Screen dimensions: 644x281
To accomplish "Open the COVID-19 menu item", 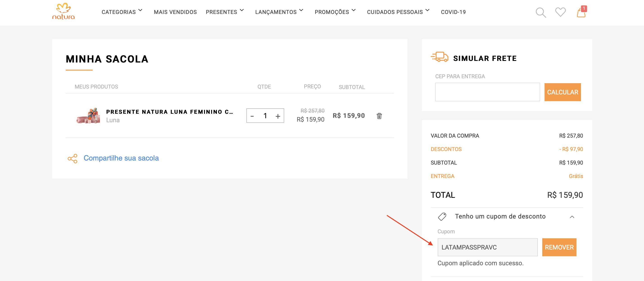I will point(453,12).
